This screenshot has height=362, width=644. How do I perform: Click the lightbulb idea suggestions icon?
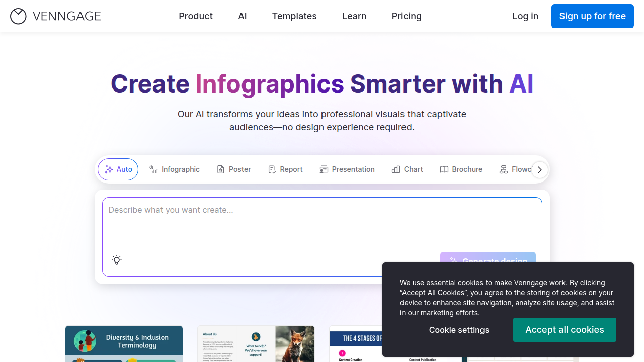(x=117, y=260)
